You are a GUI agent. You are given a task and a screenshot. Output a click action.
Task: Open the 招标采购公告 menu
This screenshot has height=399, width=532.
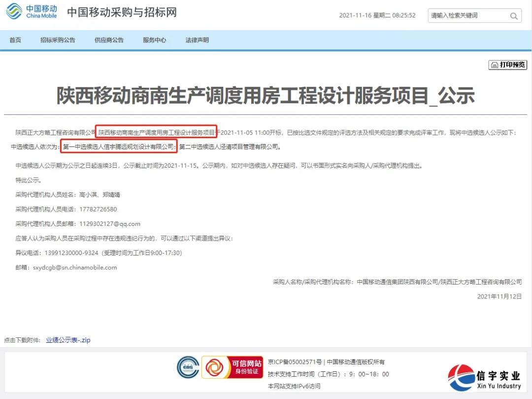pos(58,40)
